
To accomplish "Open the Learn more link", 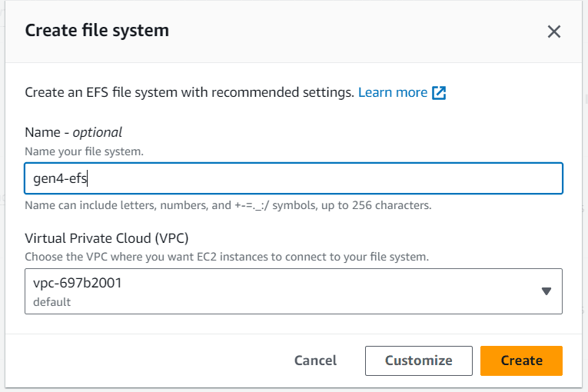I will coord(393,92).
